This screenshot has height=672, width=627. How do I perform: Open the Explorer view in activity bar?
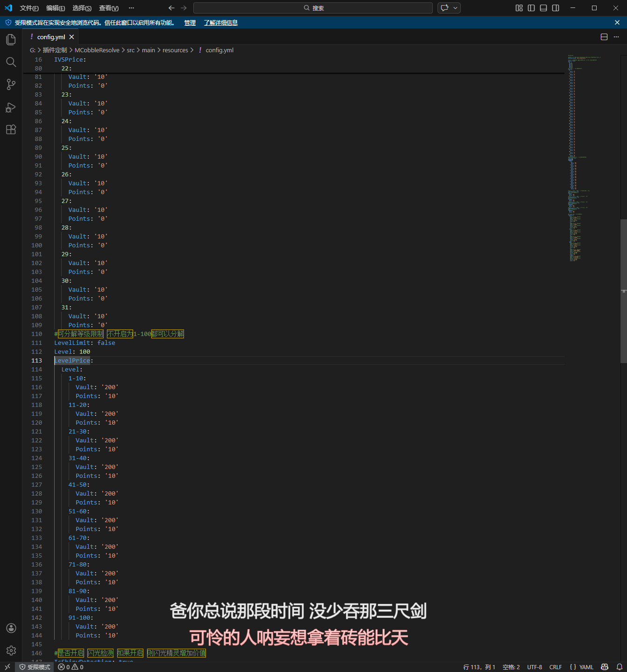(x=11, y=40)
